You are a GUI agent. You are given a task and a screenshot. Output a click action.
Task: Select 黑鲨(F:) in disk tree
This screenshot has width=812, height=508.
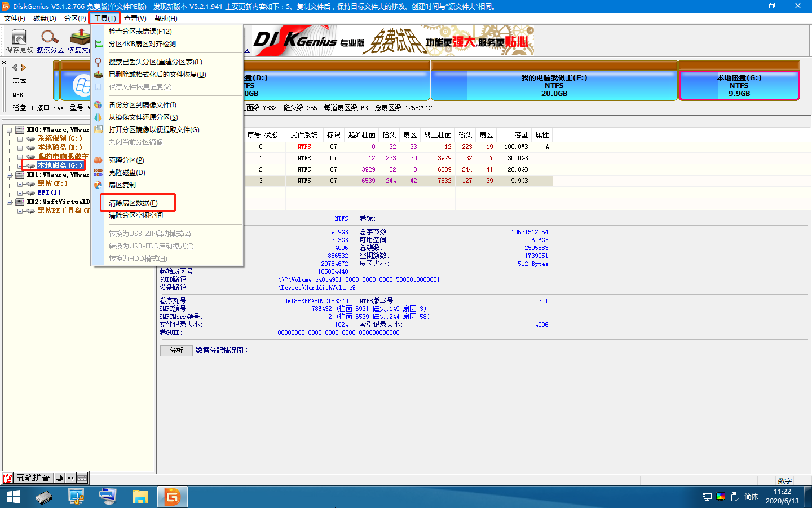pyautogui.click(x=52, y=183)
